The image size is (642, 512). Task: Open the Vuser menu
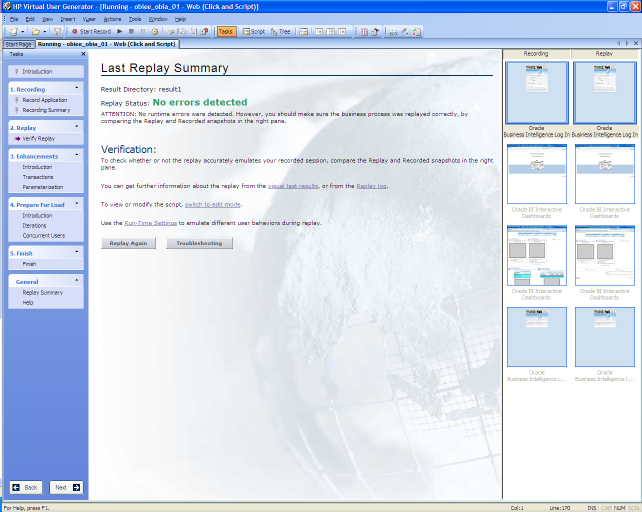pyautogui.click(x=89, y=19)
